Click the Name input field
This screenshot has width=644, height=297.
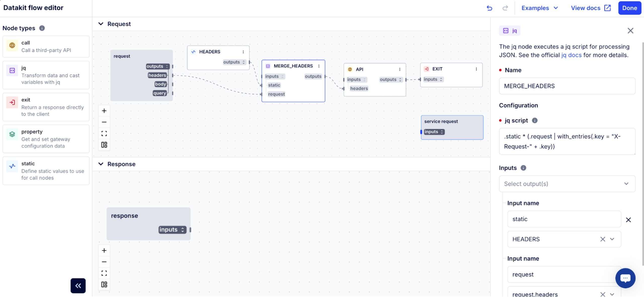(567, 86)
